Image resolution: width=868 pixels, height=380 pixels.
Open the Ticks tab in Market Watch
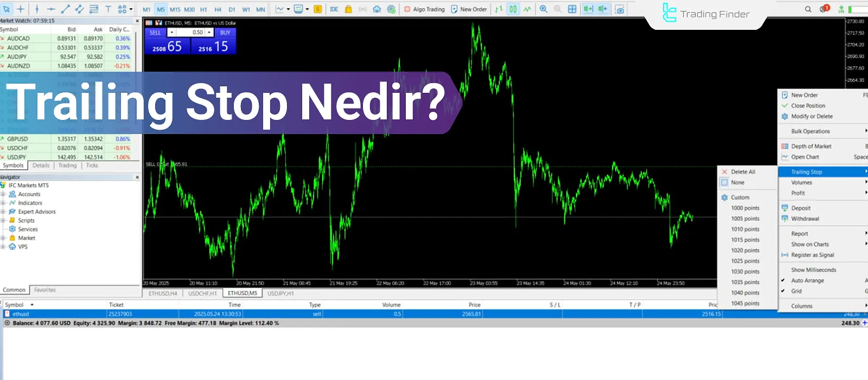pyautogui.click(x=92, y=166)
